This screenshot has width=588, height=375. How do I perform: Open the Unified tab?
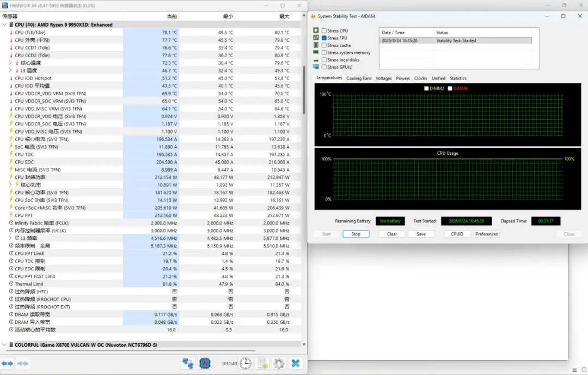[438, 78]
